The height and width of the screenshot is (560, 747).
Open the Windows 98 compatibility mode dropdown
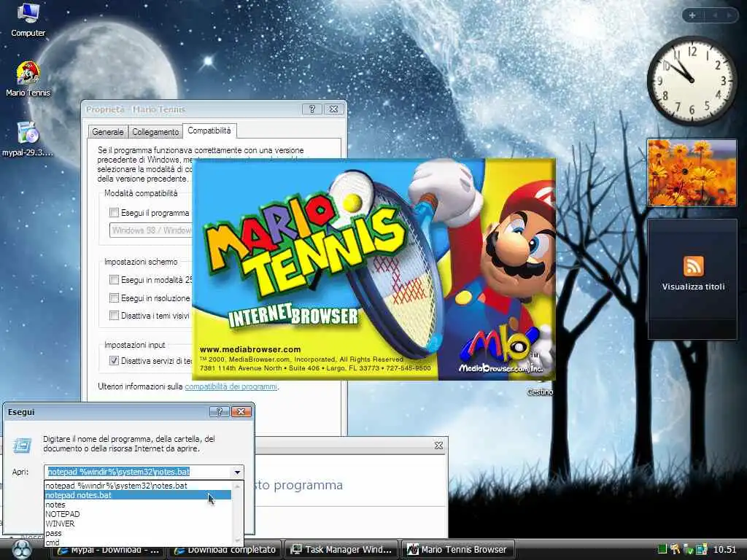pyautogui.click(x=150, y=230)
